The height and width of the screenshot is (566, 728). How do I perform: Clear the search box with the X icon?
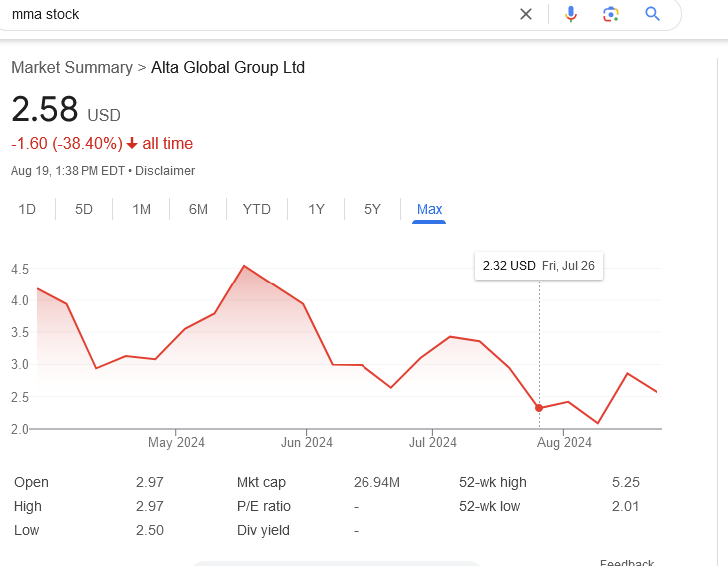(526, 14)
